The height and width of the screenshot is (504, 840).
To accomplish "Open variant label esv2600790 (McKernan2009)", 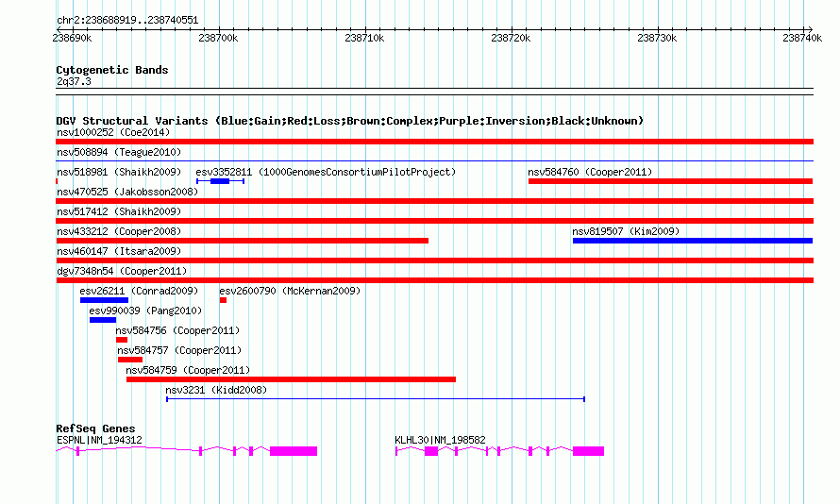I will 290,291.
